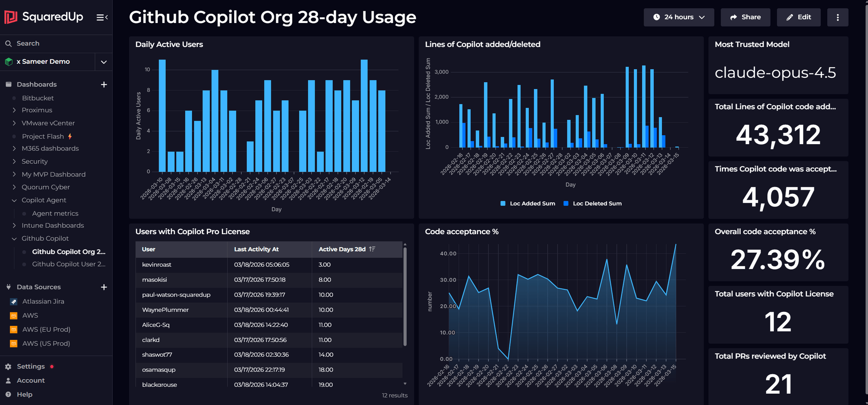The height and width of the screenshot is (405, 868).
Task: Add a new dashboard with plus icon
Action: click(104, 85)
